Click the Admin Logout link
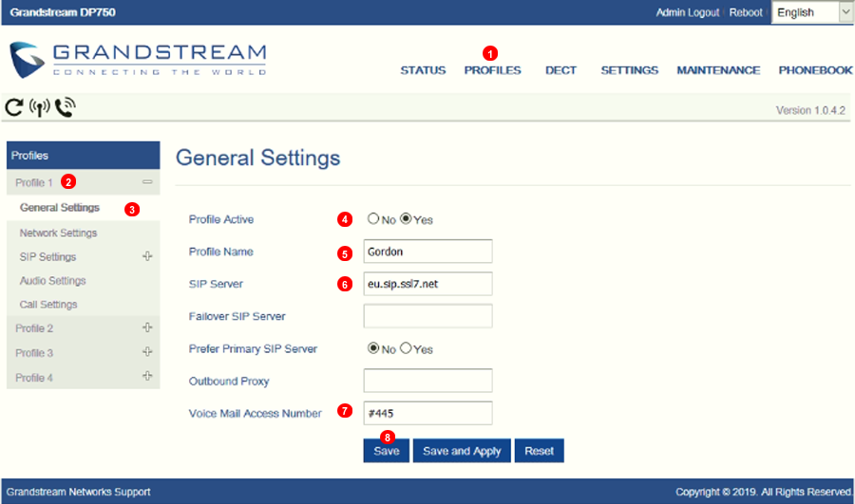Screen dimensions: 855x504 (x=687, y=12)
